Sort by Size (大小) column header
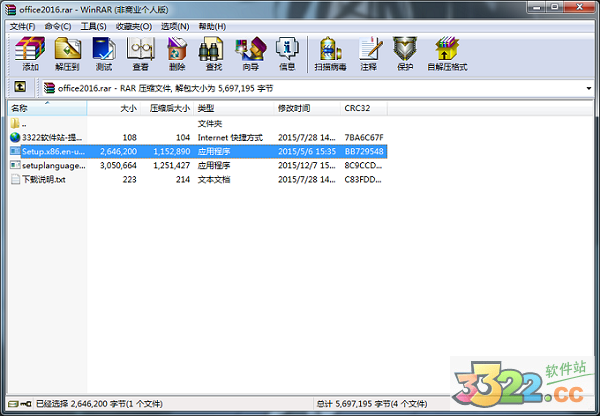The height and width of the screenshot is (416, 600). click(x=114, y=108)
